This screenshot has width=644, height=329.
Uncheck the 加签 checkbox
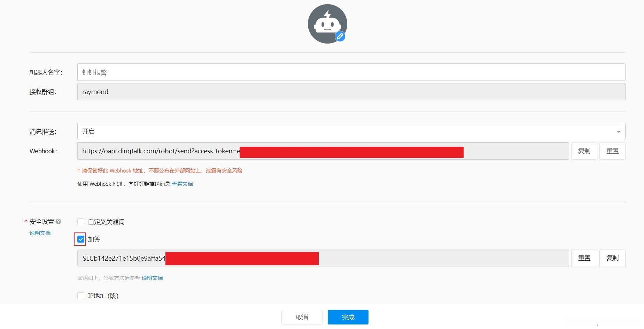tap(80, 239)
